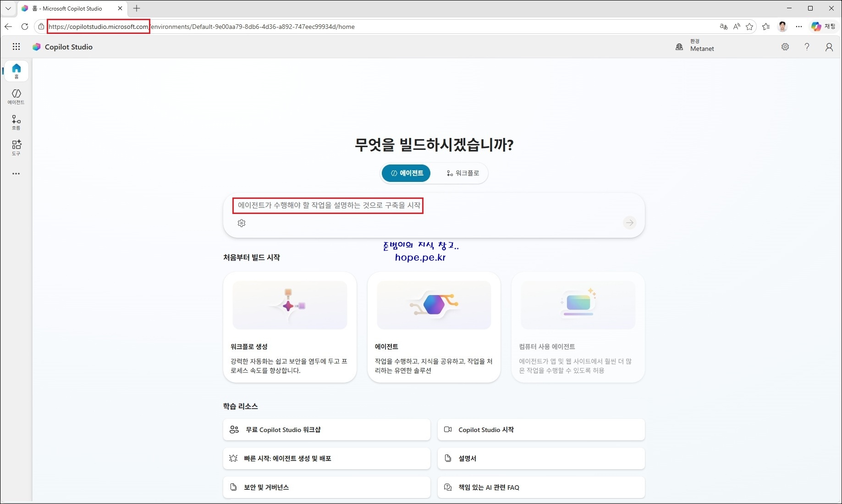
Task: Open Flows (흐름) in sidebar
Action: point(17,122)
